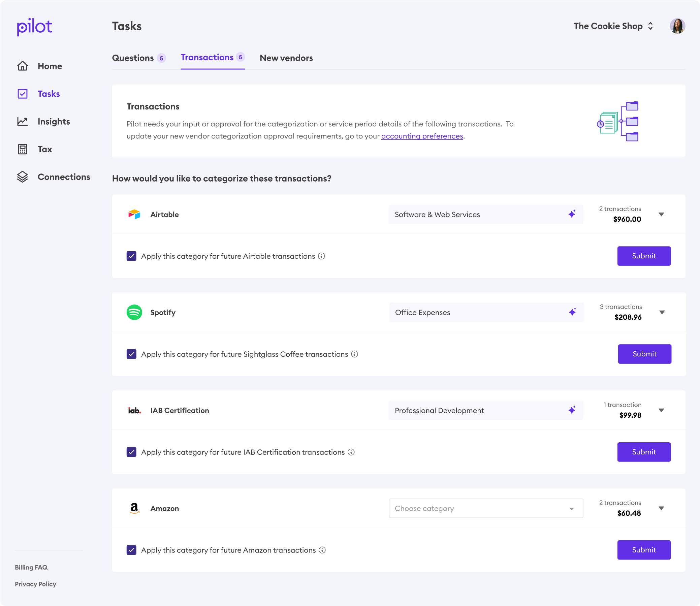Open Airtable's Software & Web Services category dropdown
The image size is (700, 606).
pyautogui.click(x=486, y=214)
